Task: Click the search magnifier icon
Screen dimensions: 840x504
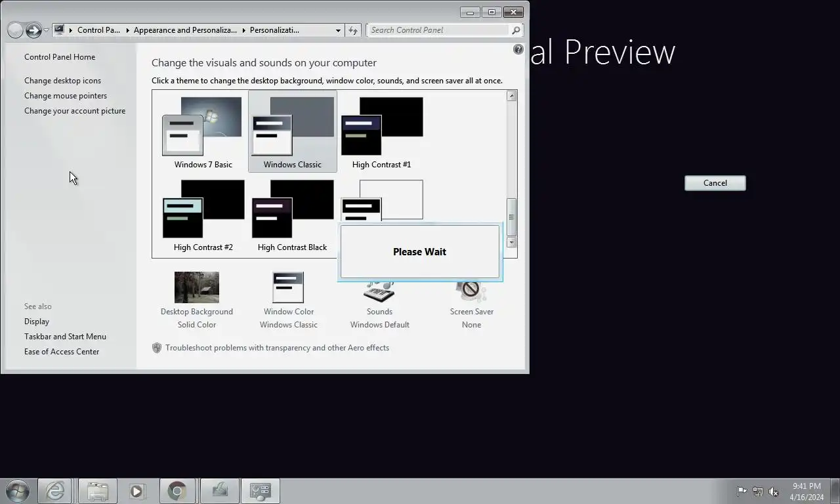Action: [x=516, y=30]
